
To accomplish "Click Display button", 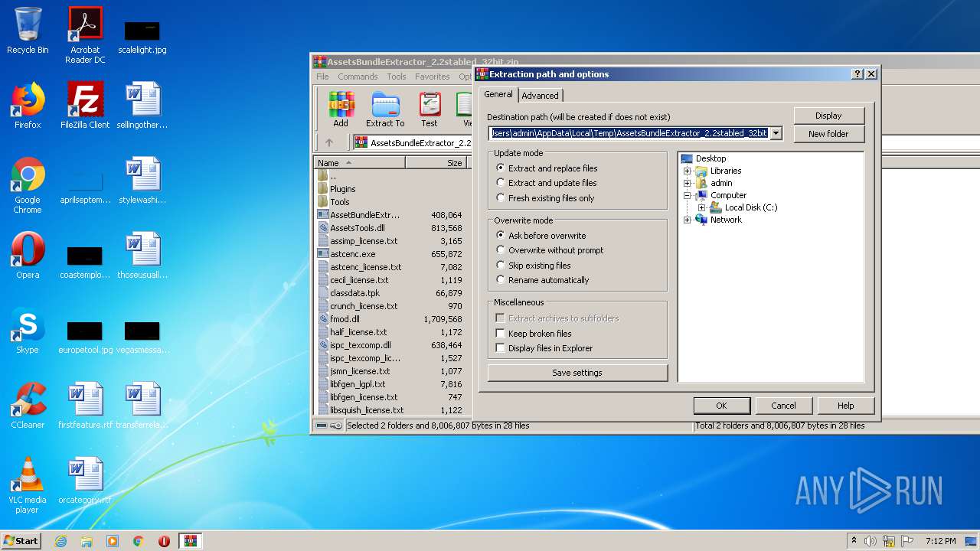I will point(828,116).
